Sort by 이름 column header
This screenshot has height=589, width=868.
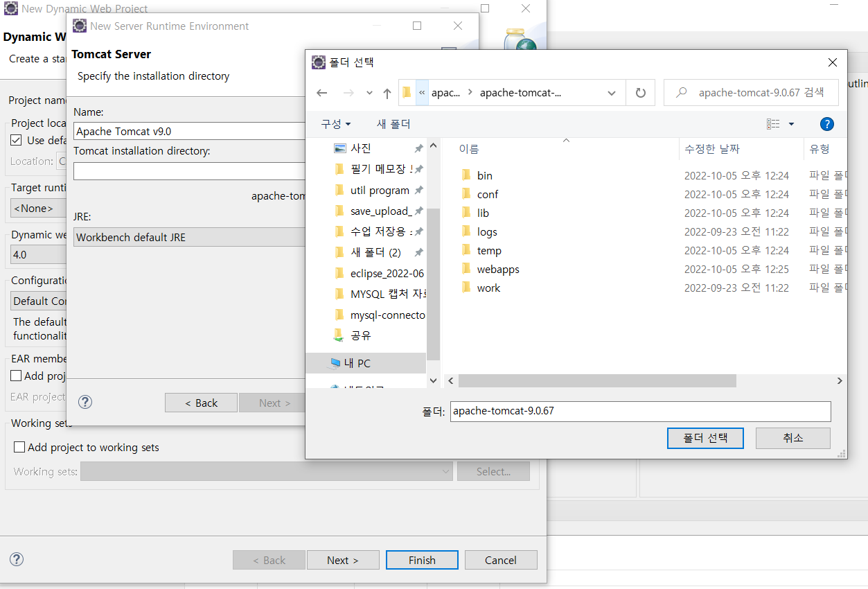click(469, 148)
